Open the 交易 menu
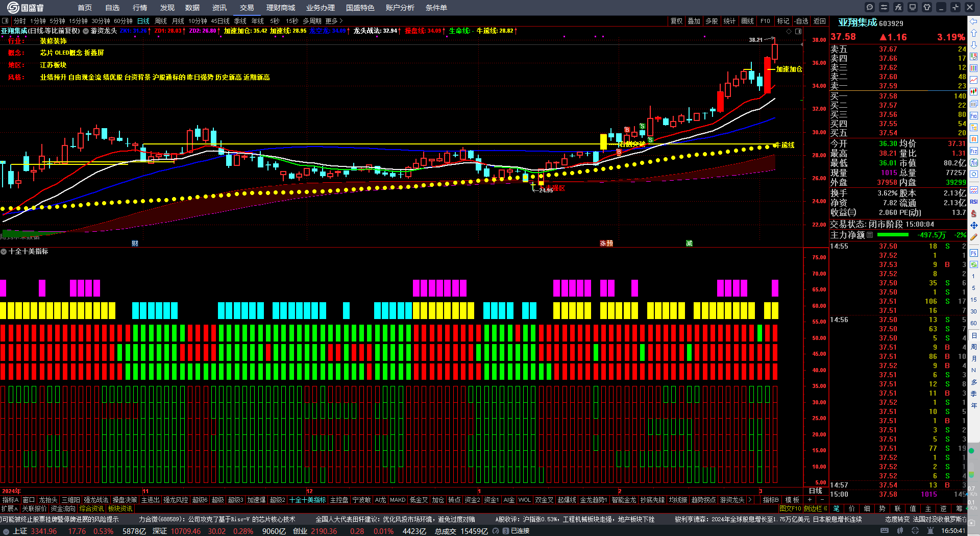Image resolution: width=980 pixels, height=536 pixels. point(247,8)
